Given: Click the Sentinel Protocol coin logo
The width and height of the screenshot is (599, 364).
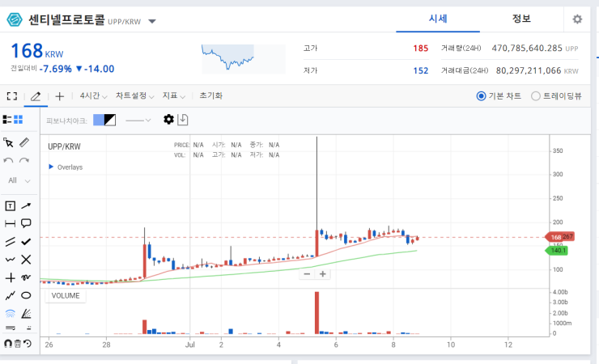Looking at the screenshot, I should click(x=15, y=19).
